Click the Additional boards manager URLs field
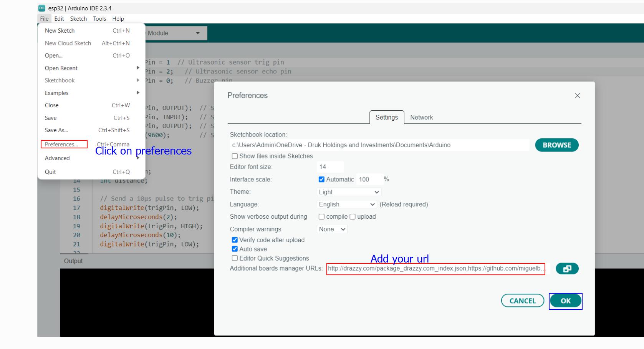The height and width of the screenshot is (349, 644). pos(436,269)
